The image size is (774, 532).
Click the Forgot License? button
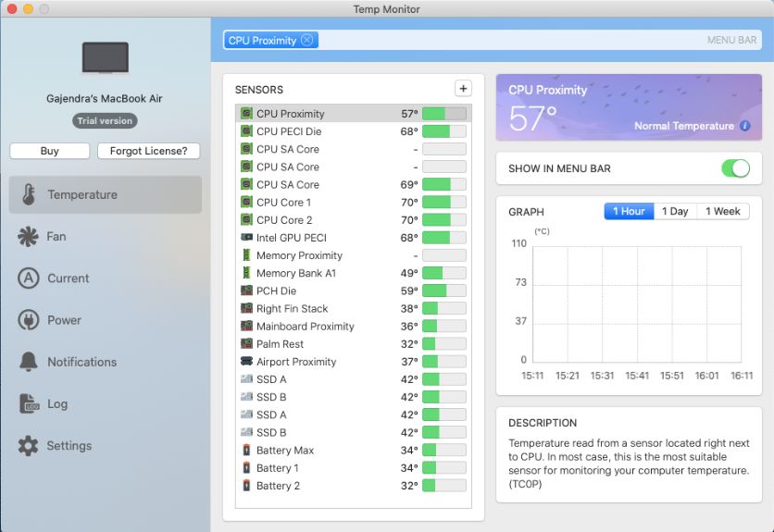148,151
